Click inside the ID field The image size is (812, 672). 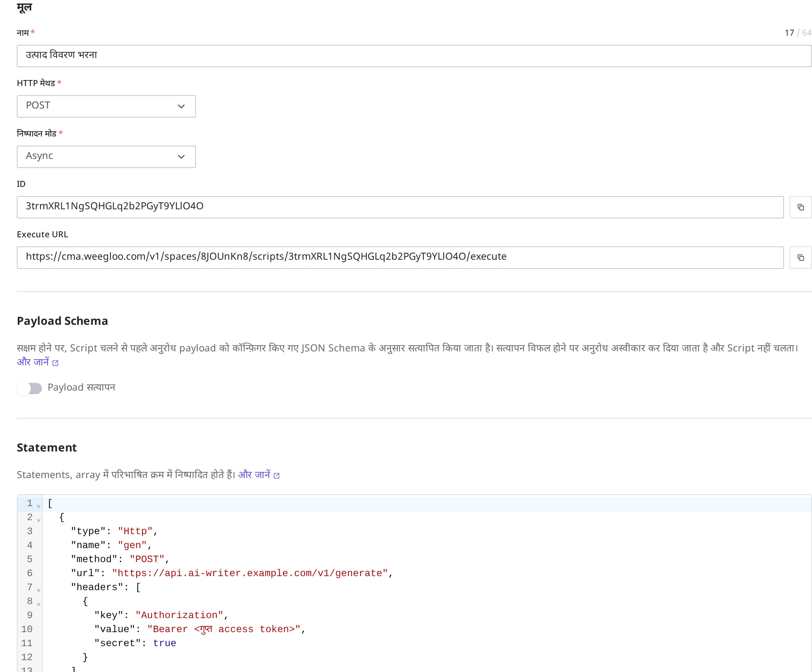pos(400,207)
